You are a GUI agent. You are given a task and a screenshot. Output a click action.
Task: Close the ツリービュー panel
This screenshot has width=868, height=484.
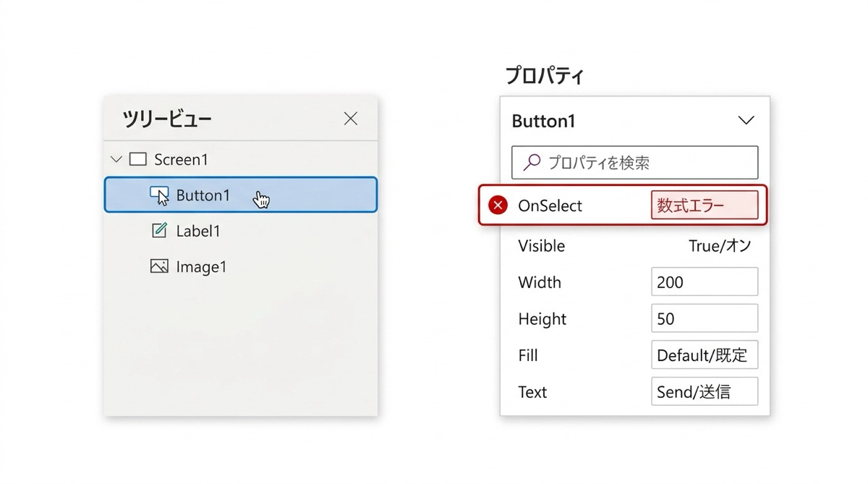tap(351, 119)
